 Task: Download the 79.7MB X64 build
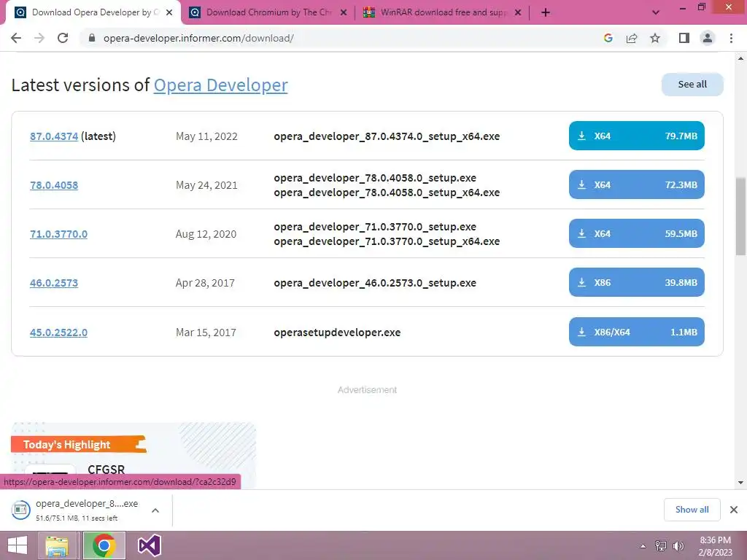[x=636, y=136]
